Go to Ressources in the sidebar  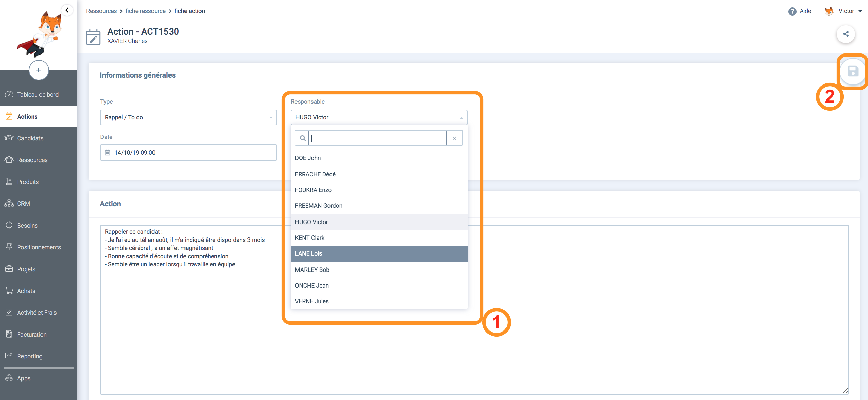pos(38,160)
